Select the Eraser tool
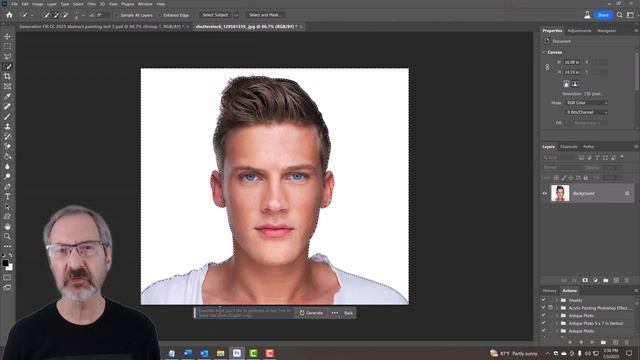 tap(7, 146)
